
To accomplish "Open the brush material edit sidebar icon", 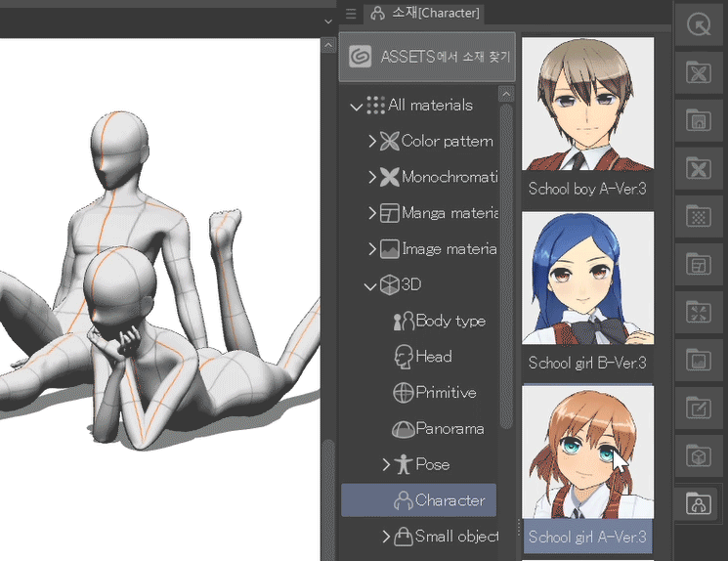I will (699, 409).
